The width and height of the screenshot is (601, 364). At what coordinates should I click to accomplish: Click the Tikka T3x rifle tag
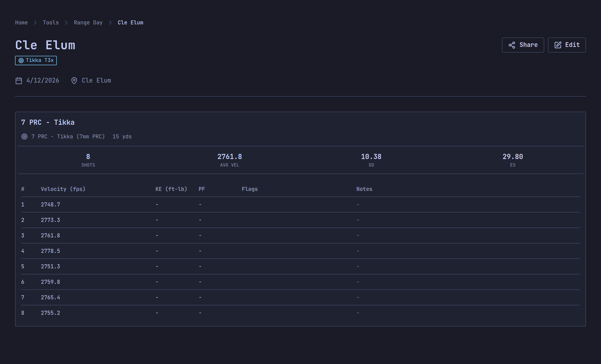[x=36, y=61]
